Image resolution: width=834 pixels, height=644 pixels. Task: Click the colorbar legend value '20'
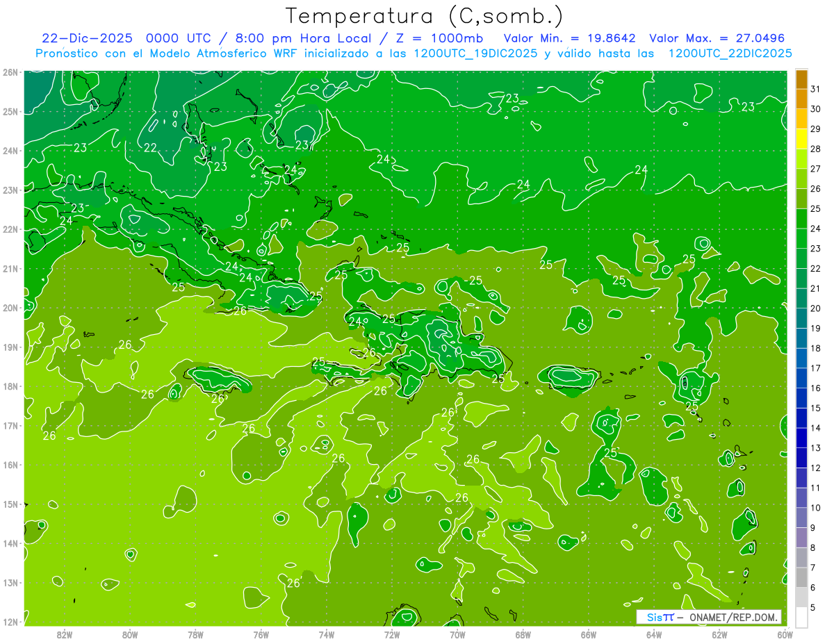coord(815,308)
